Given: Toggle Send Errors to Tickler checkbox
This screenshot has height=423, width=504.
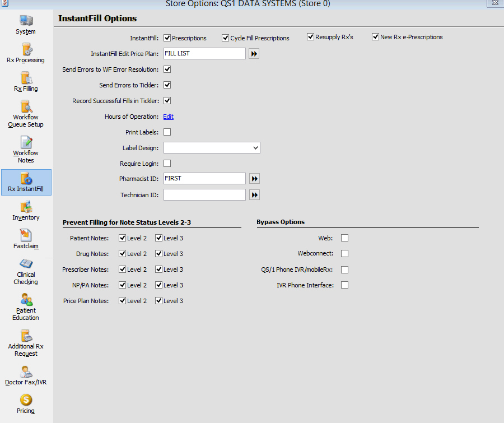Looking at the screenshot, I should pos(167,85).
